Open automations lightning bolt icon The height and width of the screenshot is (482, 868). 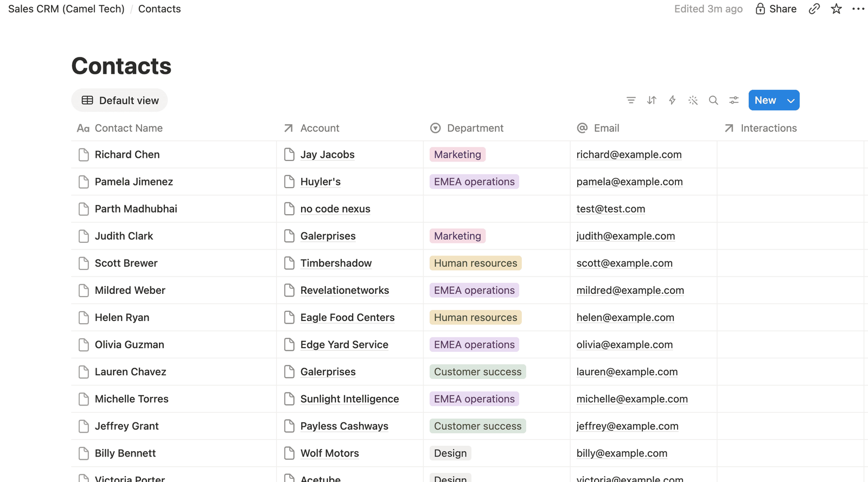672,100
